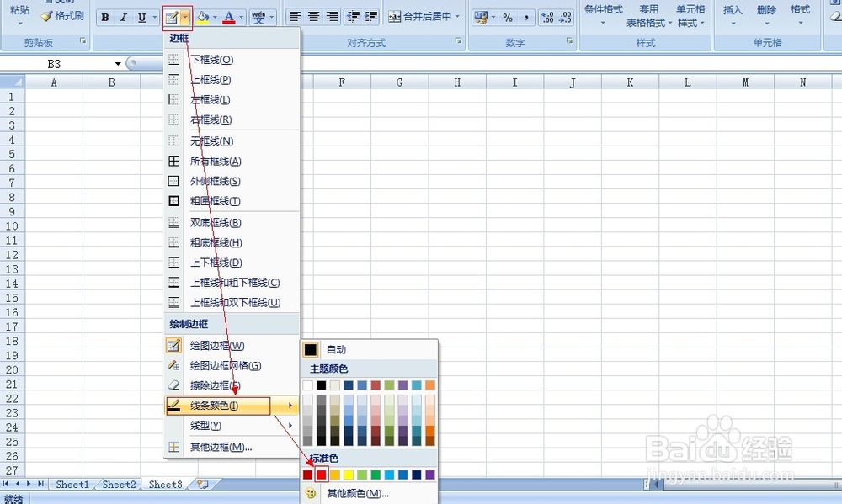Viewport: 842px width, 504px height.
Task: Apply percent style format
Action: point(508,18)
